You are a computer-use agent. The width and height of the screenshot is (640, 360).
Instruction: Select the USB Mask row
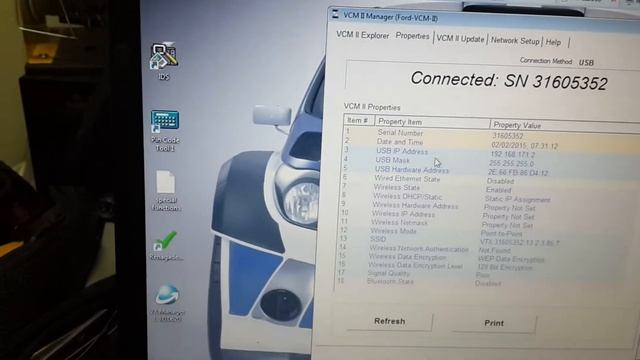pyautogui.click(x=491, y=162)
